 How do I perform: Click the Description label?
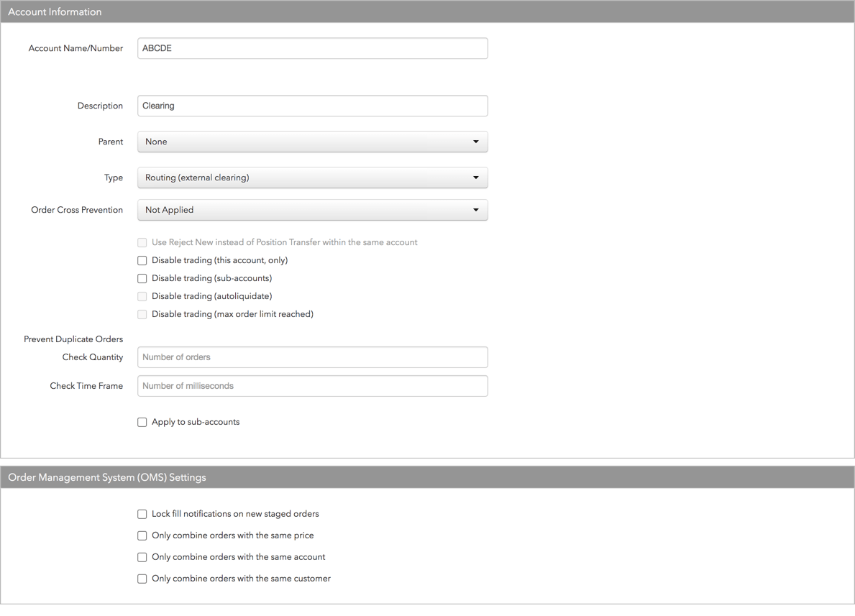pyautogui.click(x=101, y=106)
